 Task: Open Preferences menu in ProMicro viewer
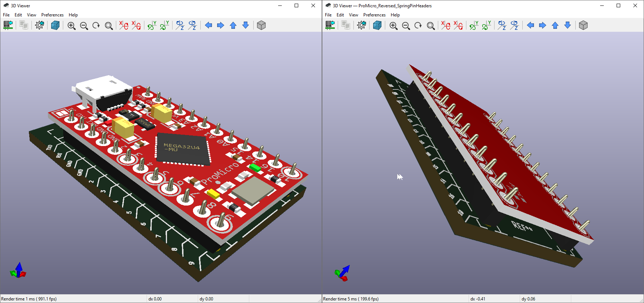pyautogui.click(x=374, y=15)
